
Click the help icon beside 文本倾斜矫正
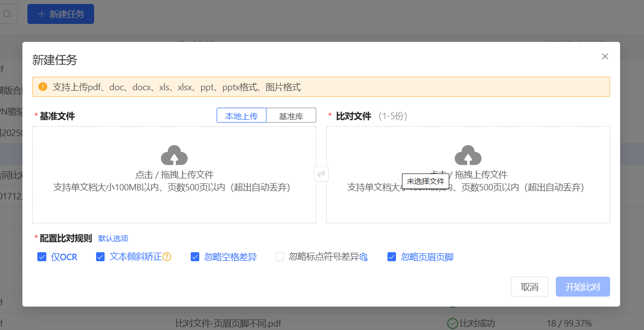click(x=167, y=257)
